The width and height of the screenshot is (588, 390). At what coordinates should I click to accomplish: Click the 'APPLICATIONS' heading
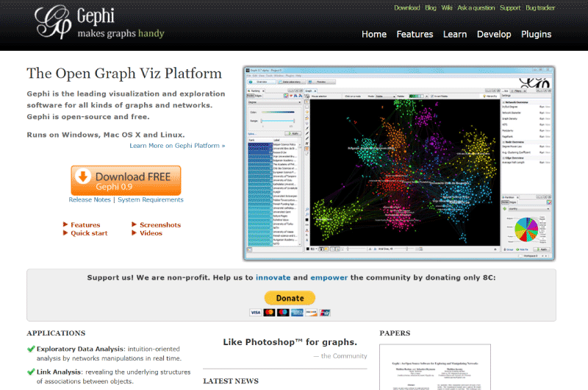click(x=56, y=333)
